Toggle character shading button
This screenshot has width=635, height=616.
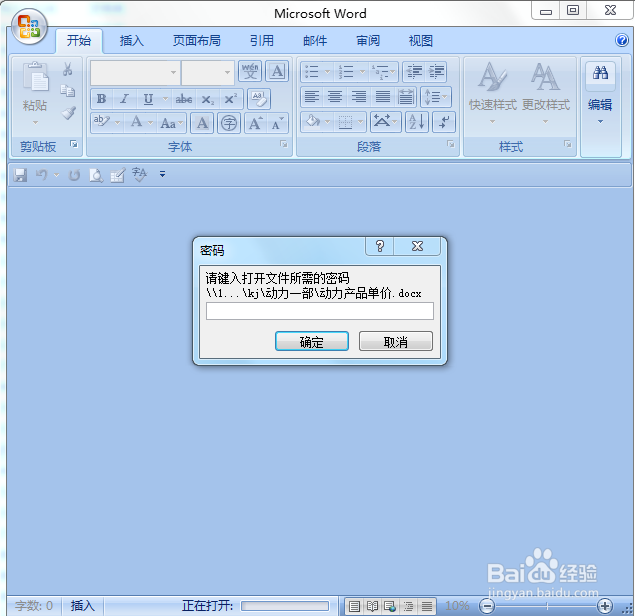click(x=202, y=123)
